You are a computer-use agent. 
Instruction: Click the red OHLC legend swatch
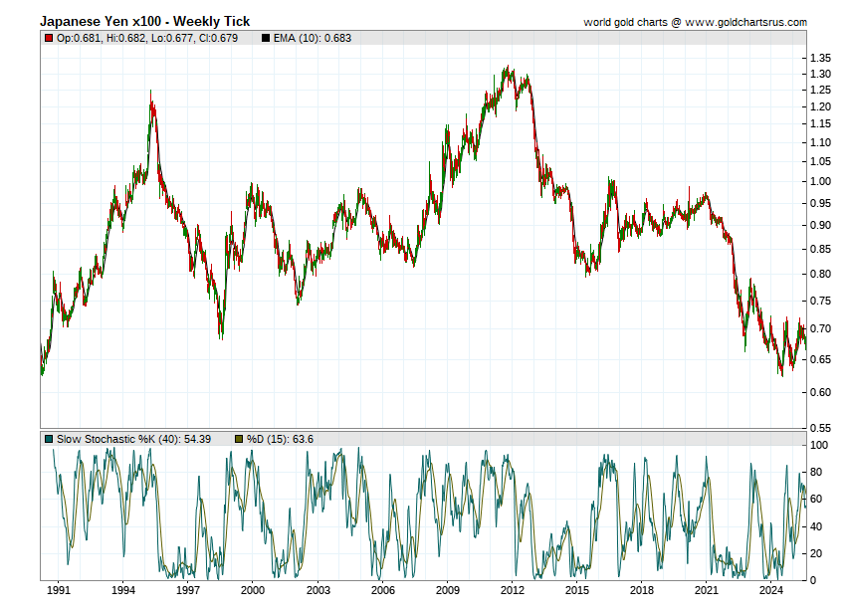click(x=48, y=38)
